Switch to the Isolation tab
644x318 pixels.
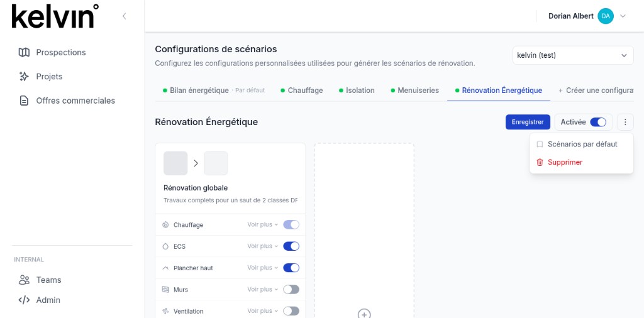tap(357, 90)
